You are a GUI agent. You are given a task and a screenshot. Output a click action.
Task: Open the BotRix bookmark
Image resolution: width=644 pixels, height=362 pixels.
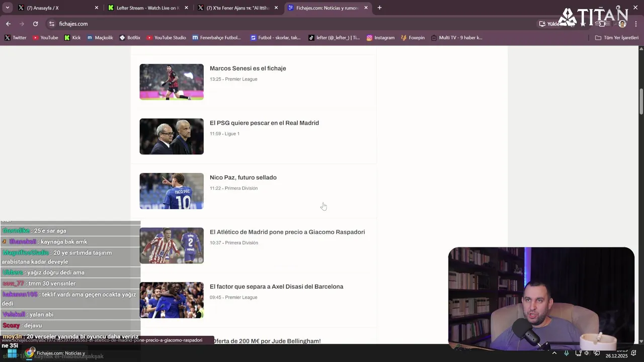click(x=130, y=38)
